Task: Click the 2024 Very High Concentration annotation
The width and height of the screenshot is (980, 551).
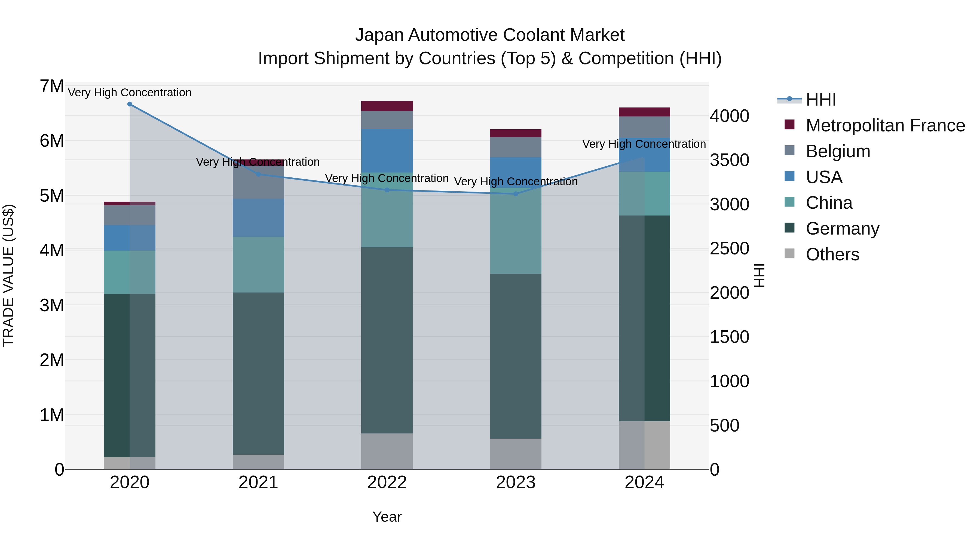Action: [x=644, y=144]
